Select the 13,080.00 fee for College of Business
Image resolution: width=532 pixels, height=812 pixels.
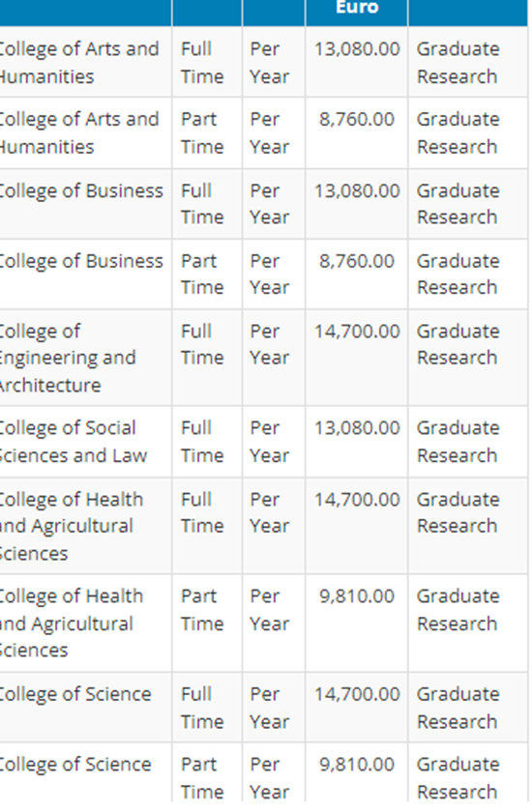pyautogui.click(x=357, y=191)
